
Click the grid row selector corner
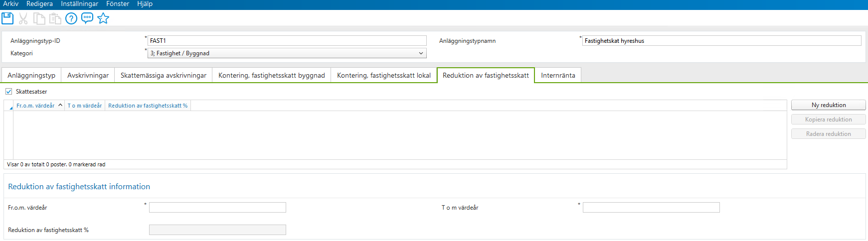pyautogui.click(x=8, y=106)
